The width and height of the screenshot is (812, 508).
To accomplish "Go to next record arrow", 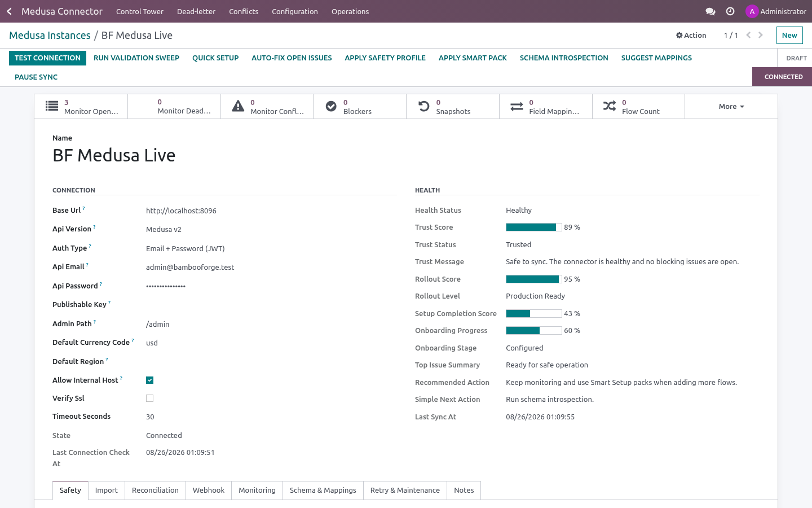I will point(761,35).
